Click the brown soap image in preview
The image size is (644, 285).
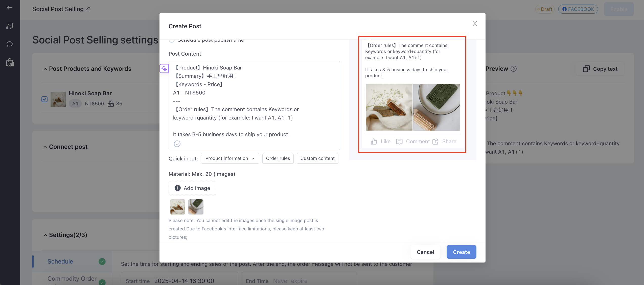[x=389, y=107]
